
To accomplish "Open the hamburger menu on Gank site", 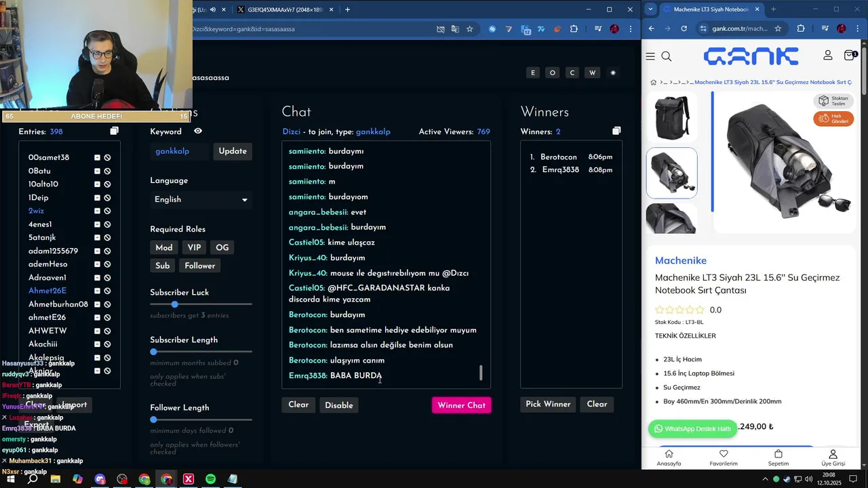I will pyautogui.click(x=650, y=56).
